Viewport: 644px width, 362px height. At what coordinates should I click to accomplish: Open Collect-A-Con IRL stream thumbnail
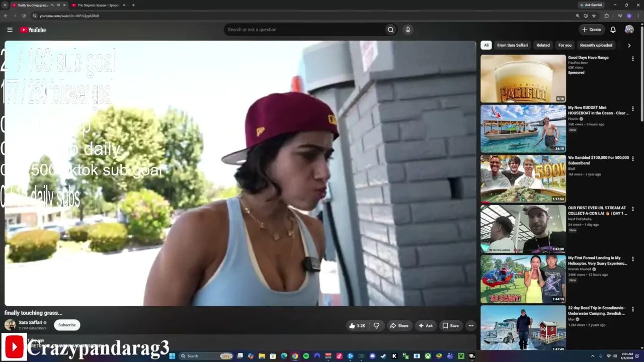pyautogui.click(x=523, y=229)
